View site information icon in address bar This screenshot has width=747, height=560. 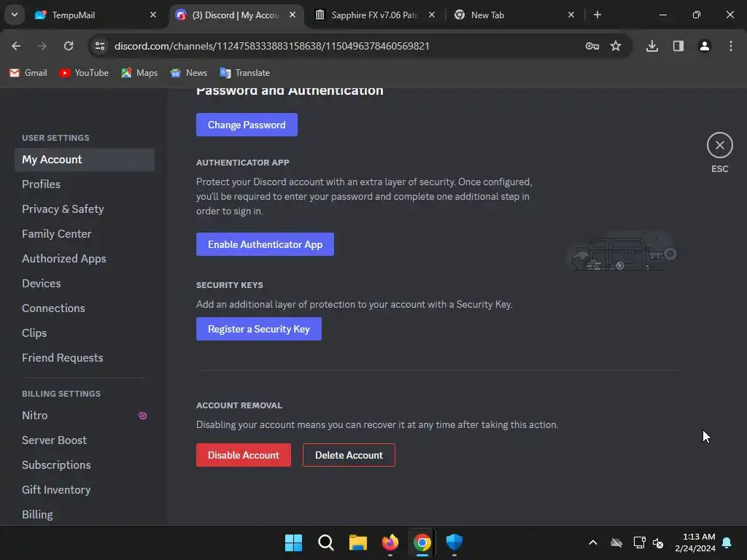(100, 46)
